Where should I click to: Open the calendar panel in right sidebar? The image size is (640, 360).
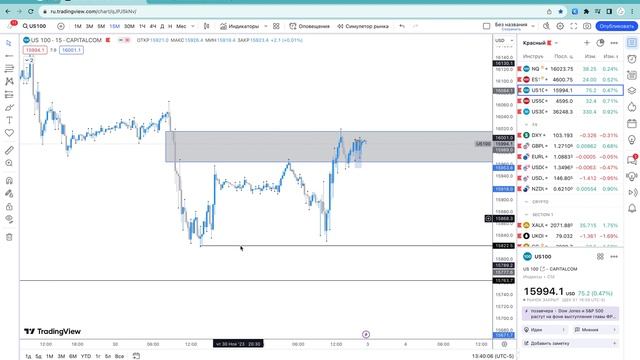pos(632,123)
